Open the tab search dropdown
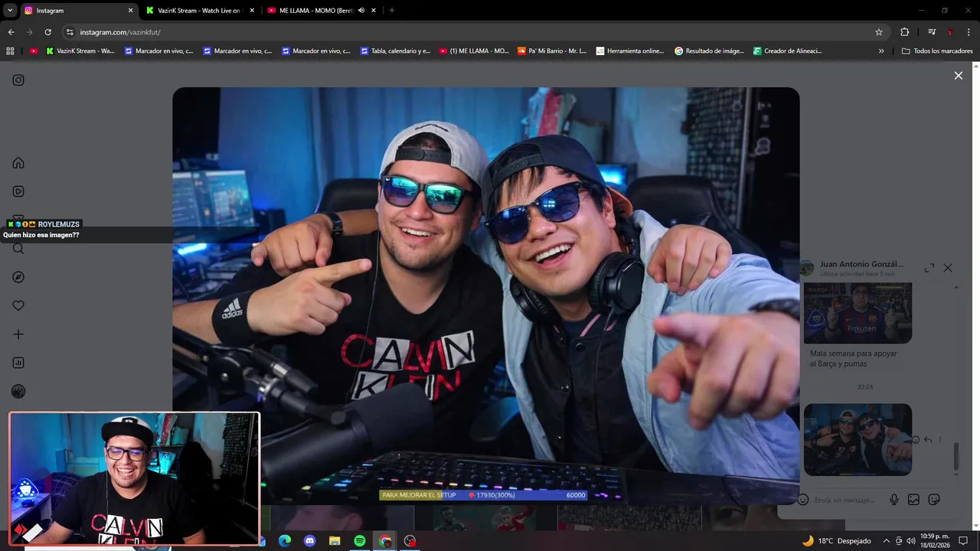The image size is (980, 551). click(x=10, y=11)
